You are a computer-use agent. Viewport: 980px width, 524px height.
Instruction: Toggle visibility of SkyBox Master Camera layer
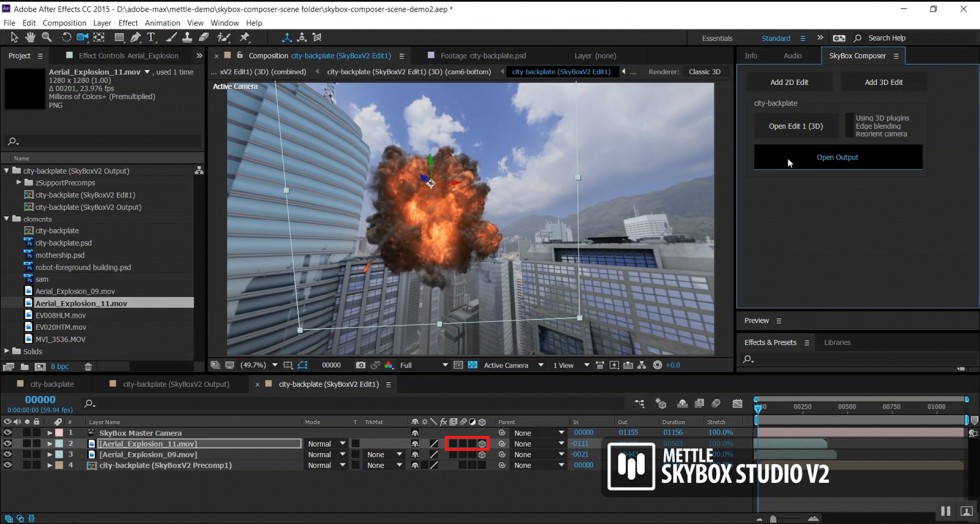[7, 433]
